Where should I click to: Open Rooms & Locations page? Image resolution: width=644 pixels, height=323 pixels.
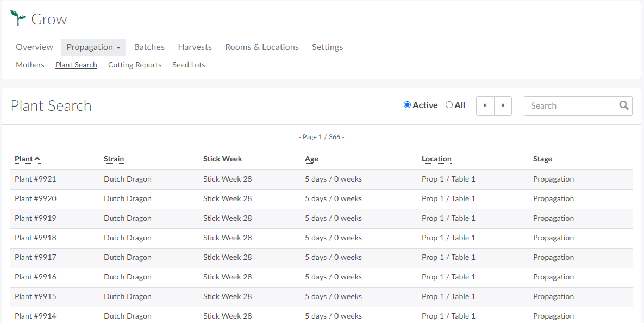pos(261,47)
